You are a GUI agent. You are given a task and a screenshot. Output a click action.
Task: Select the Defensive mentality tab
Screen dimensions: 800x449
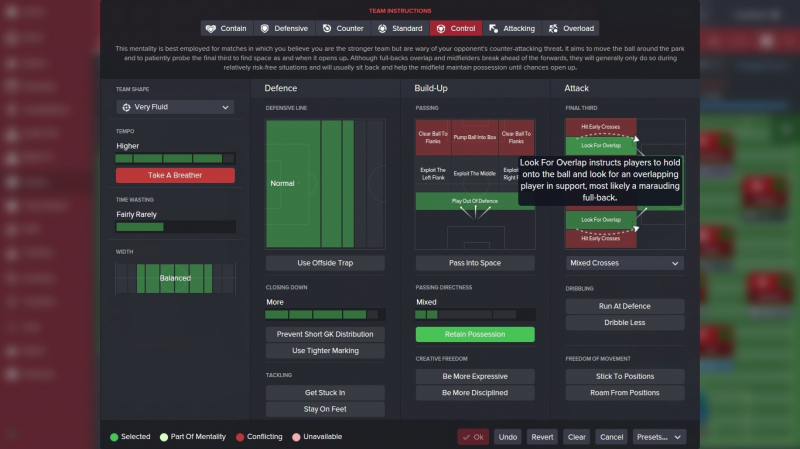tap(285, 29)
